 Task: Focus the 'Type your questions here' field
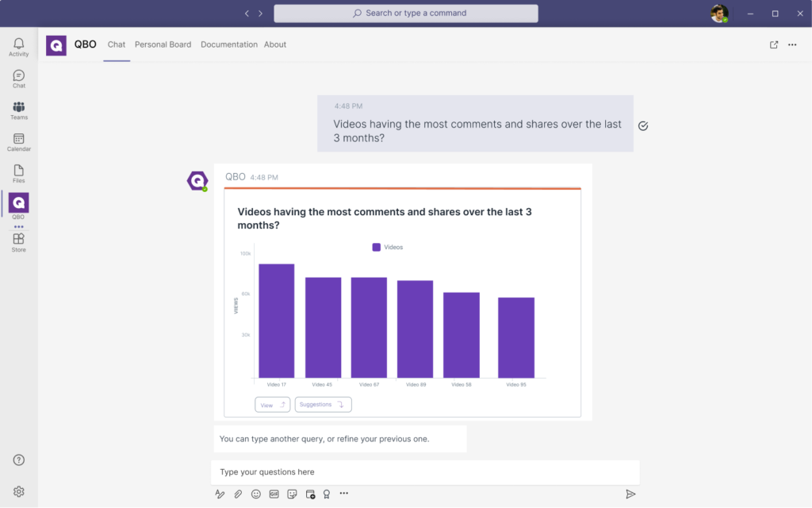tap(424, 472)
